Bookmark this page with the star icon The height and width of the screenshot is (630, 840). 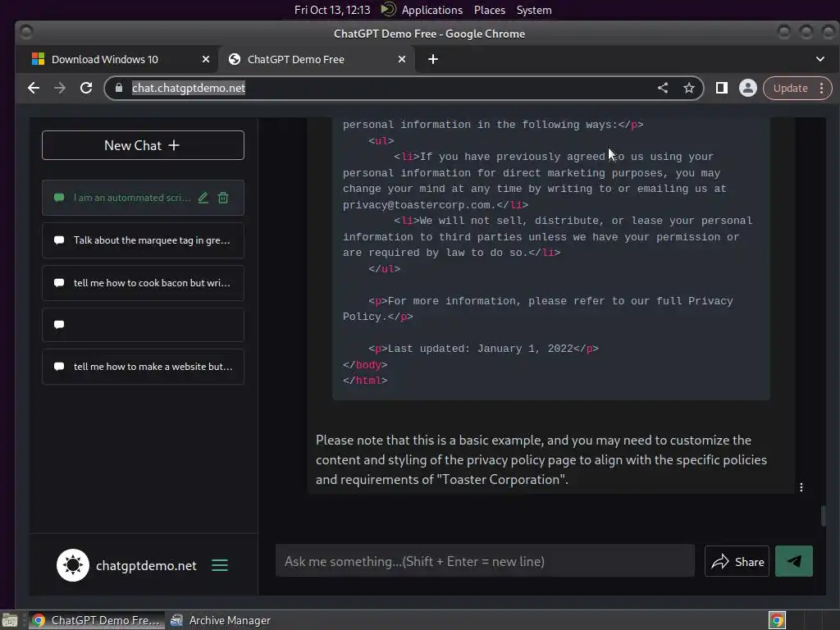point(689,88)
